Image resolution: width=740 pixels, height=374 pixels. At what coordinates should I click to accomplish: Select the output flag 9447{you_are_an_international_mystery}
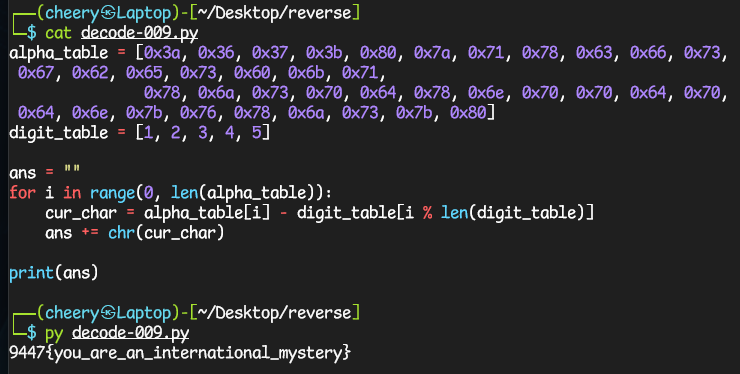click(180, 353)
